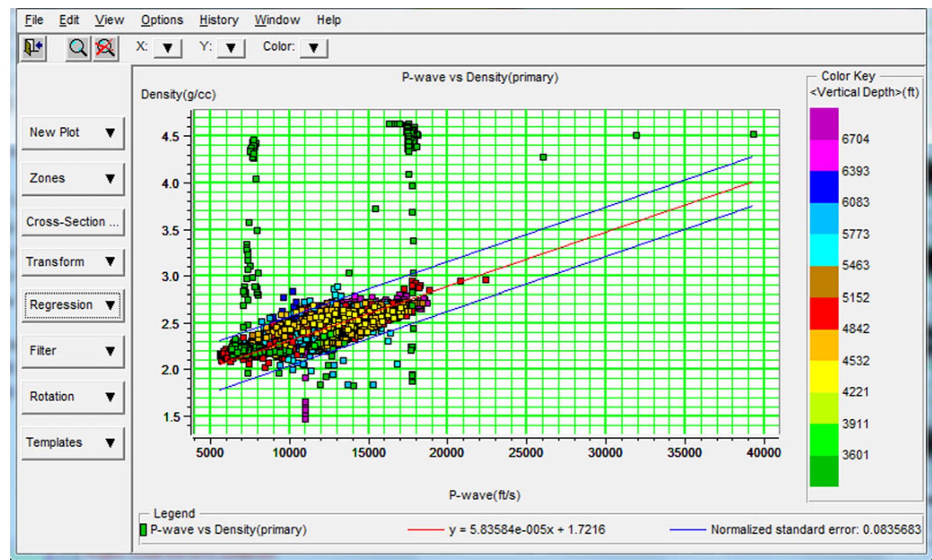The image size is (932, 560).
Task: Open the New Plot menu
Action: point(72,131)
